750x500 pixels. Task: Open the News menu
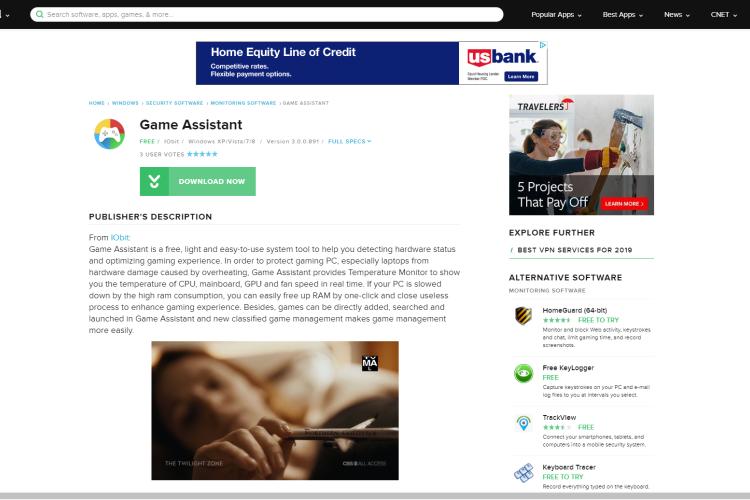pyautogui.click(x=677, y=15)
